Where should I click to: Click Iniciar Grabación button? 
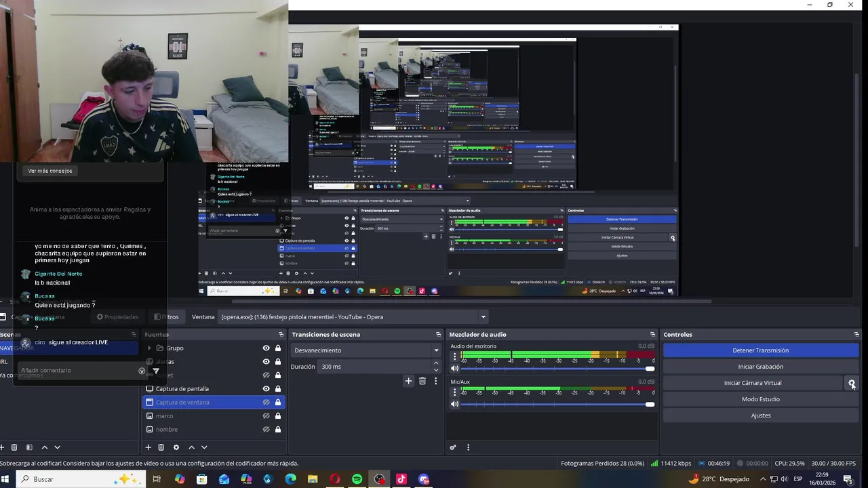(x=761, y=367)
